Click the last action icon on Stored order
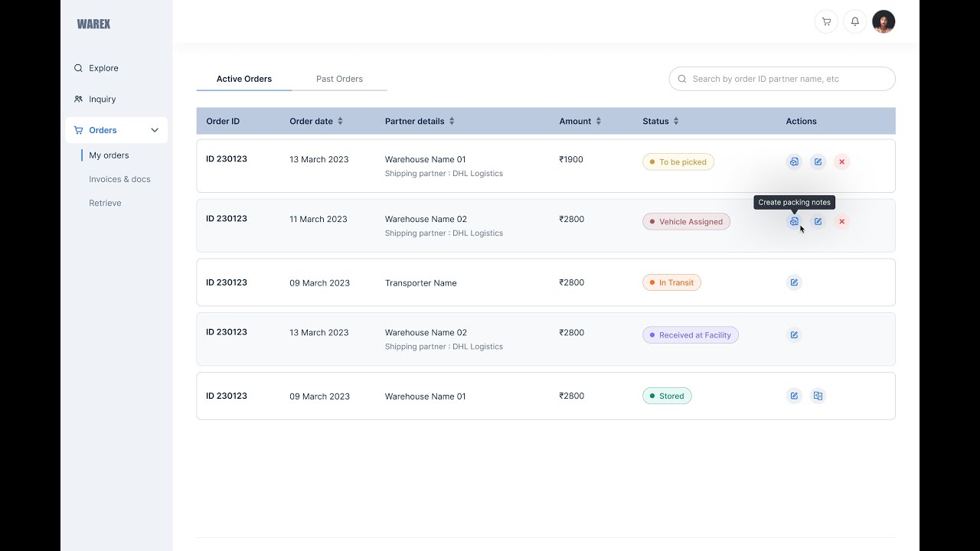 (818, 396)
